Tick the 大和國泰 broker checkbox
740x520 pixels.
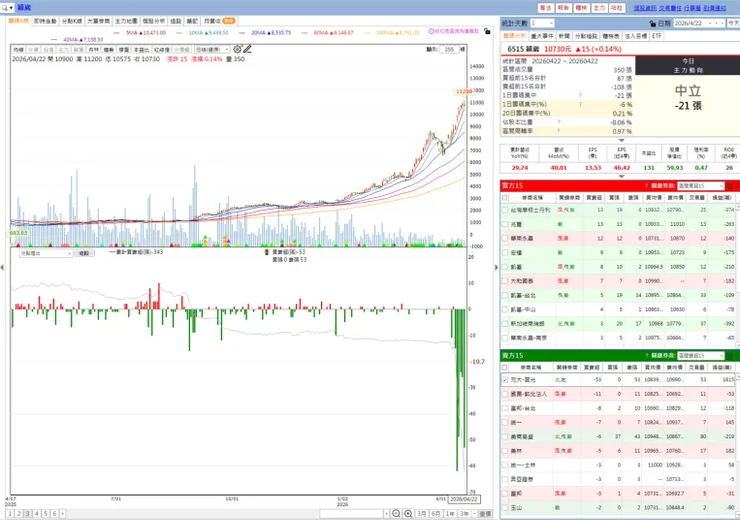click(505, 281)
